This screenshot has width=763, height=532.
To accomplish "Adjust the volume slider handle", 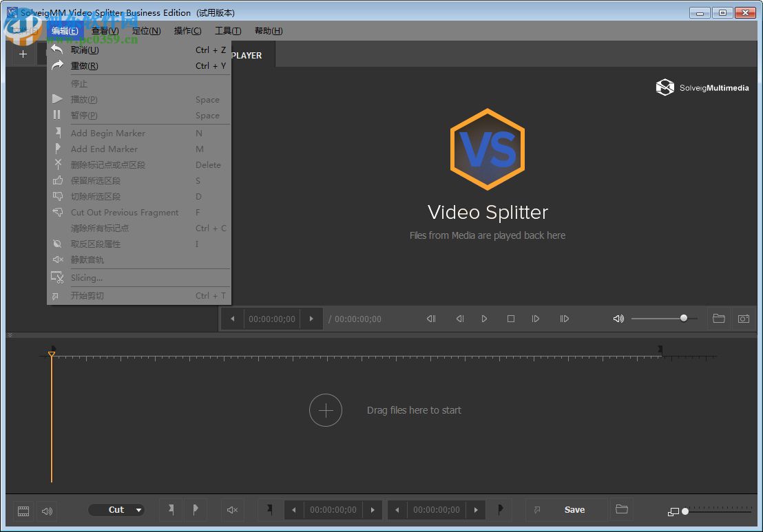I will (x=682, y=318).
